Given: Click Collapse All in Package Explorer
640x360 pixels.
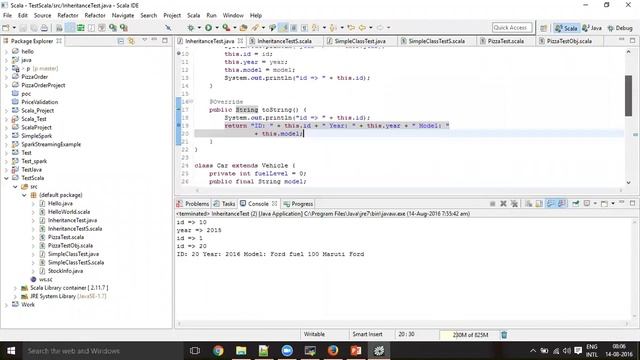Looking at the screenshot, I should point(121,41).
